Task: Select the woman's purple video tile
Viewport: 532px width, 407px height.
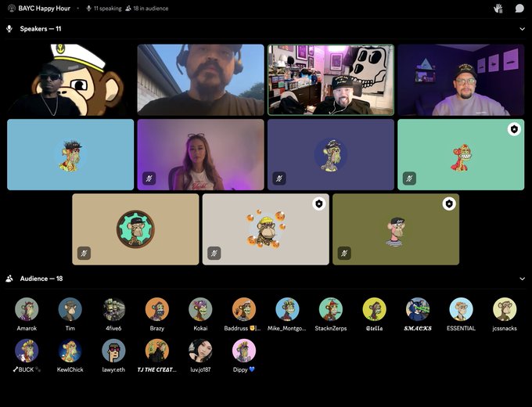Action: click(x=200, y=154)
